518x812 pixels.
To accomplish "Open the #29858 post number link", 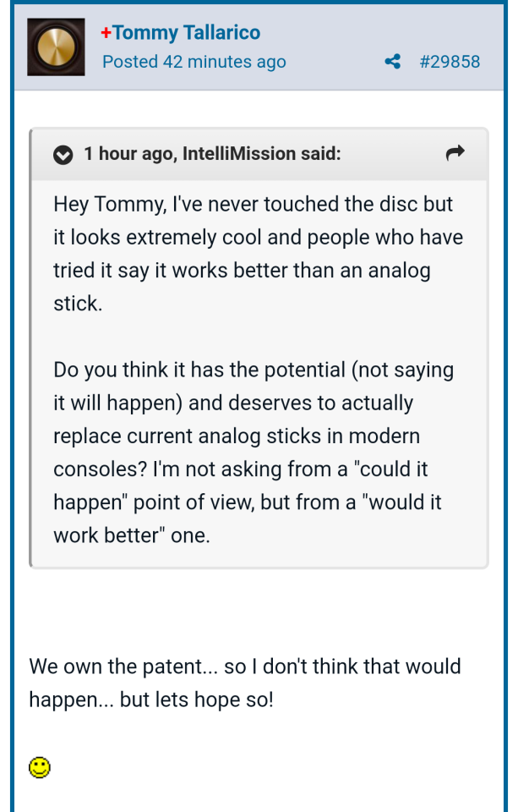I will (449, 62).
